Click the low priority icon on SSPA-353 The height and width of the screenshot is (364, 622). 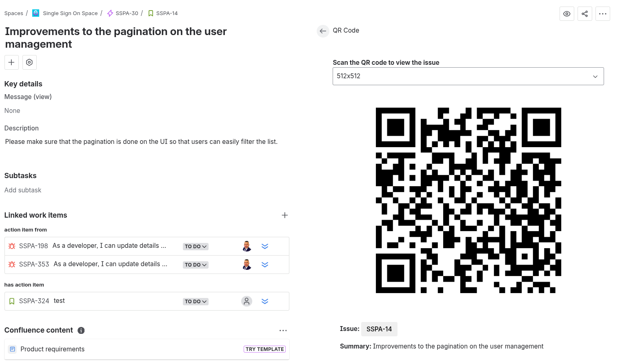(x=265, y=265)
